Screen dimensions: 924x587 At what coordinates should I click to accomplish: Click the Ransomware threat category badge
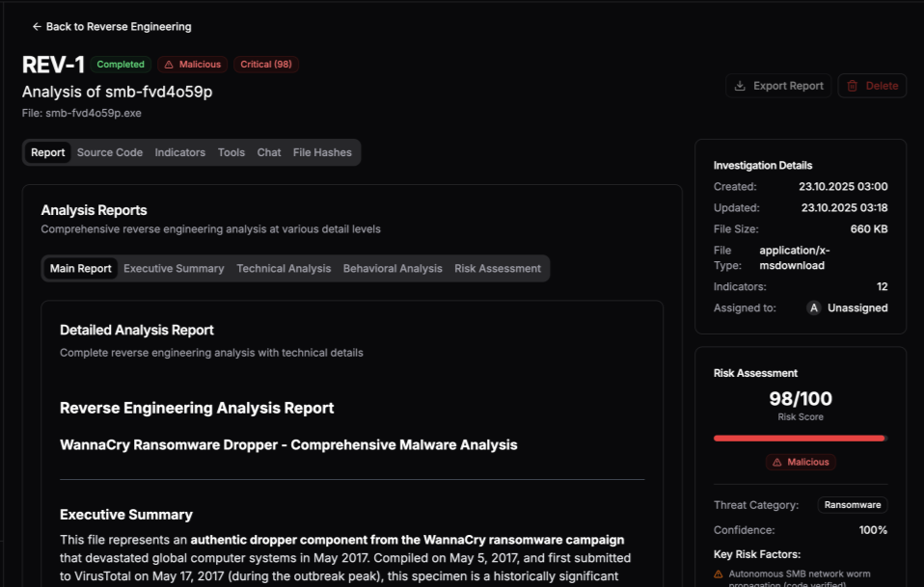[852, 505]
